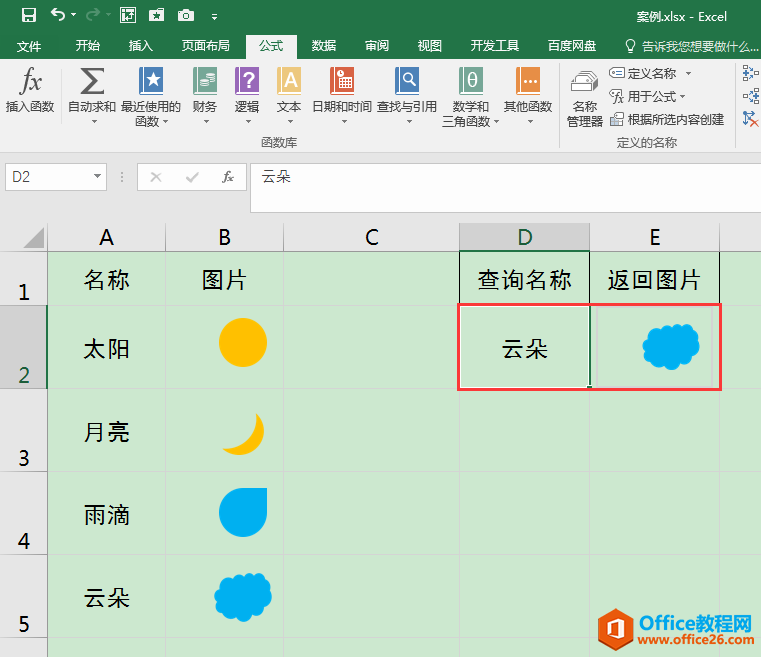This screenshot has height=657, width=761.
Task: Expand the Define Name (定义名称) dropdown arrow
Action: click(x=688, y=74)
